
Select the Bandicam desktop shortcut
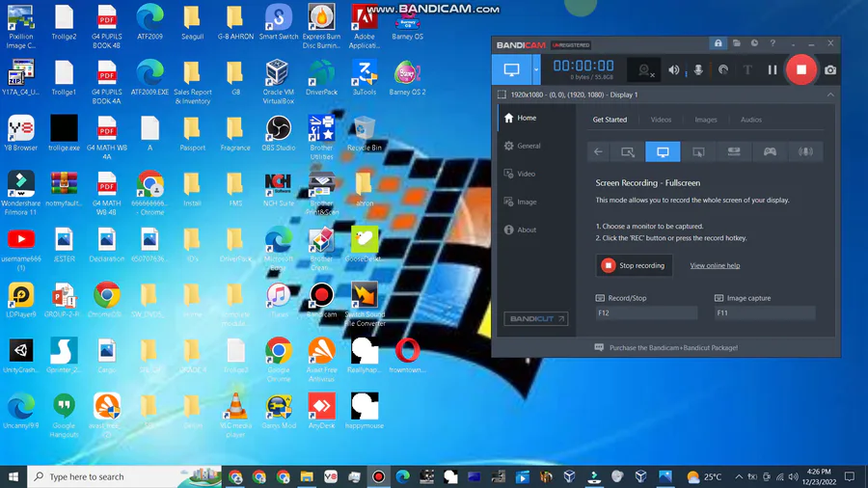tap(321, 301)
